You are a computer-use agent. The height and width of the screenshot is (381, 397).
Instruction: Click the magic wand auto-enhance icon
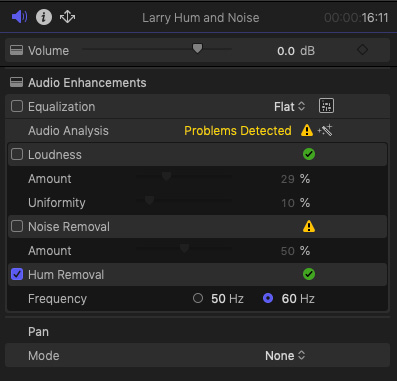325,130
